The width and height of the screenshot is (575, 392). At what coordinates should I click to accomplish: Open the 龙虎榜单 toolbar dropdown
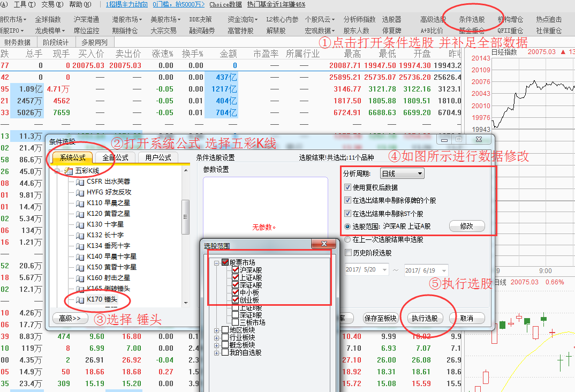coord(50,31)
